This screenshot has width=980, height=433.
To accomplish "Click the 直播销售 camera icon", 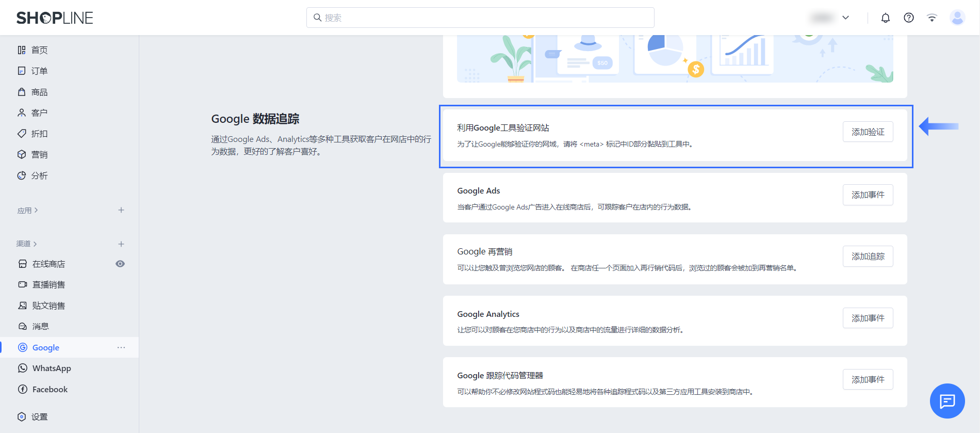I will [23, 284].
